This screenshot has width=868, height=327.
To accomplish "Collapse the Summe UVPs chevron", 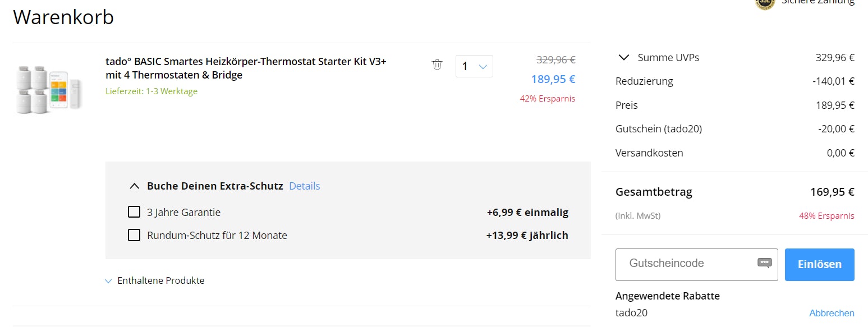I will click(x=623, y=57).
